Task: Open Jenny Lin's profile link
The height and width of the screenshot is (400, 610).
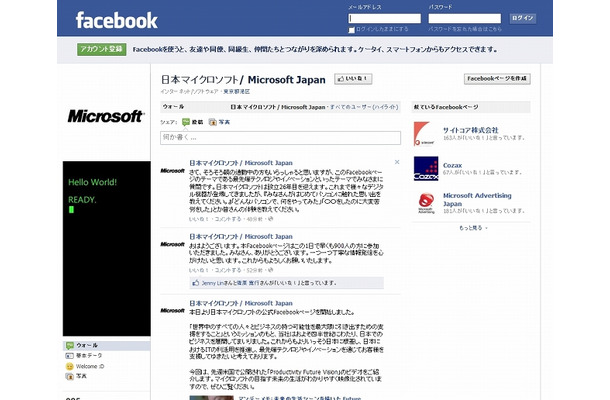Action: [212, 283]
